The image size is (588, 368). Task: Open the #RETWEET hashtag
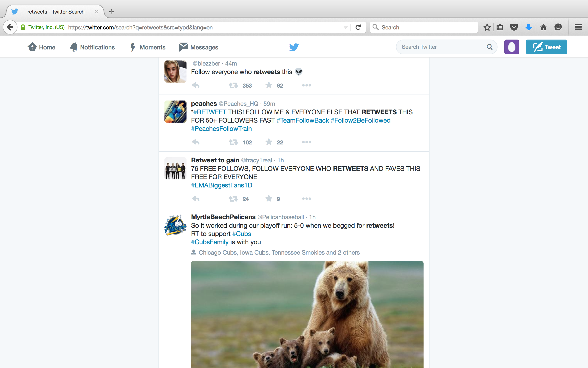pyautogui.click(x=210, y=112)
